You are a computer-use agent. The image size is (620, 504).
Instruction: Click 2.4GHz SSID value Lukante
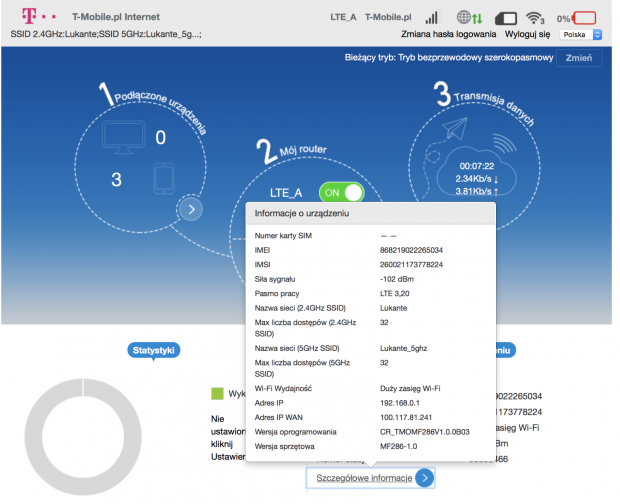pos(393,308)
